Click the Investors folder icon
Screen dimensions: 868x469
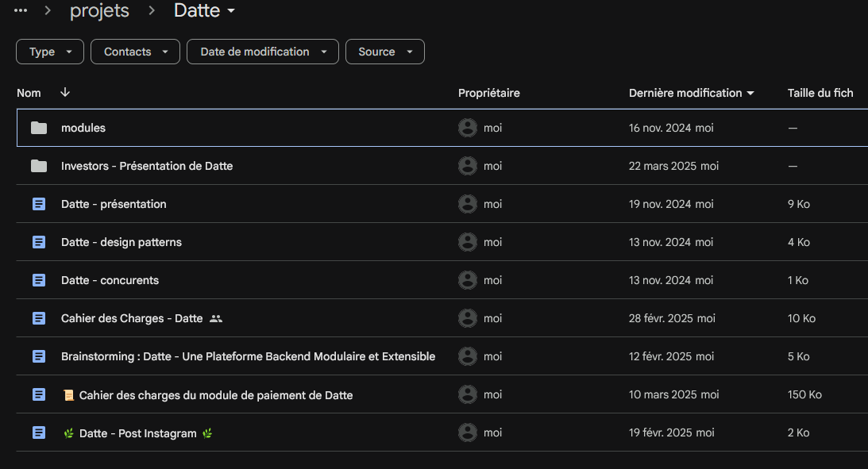39,166
